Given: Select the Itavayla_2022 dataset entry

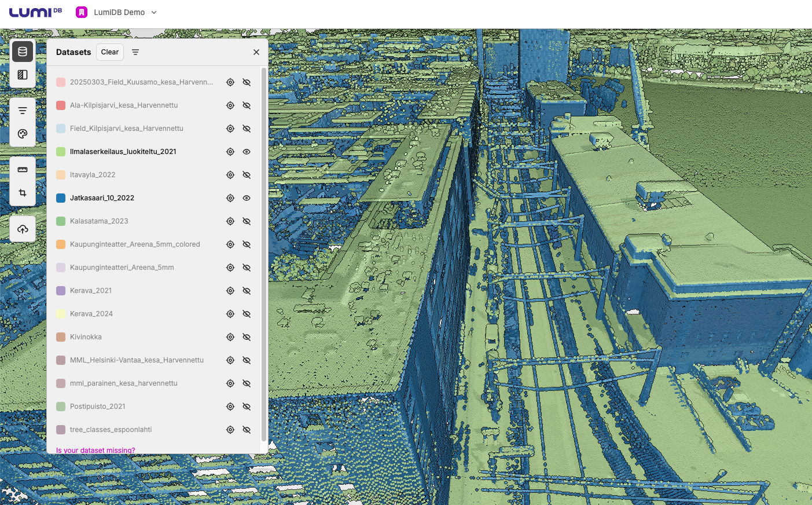Looking at the screenshot, I should coord(93,175).
